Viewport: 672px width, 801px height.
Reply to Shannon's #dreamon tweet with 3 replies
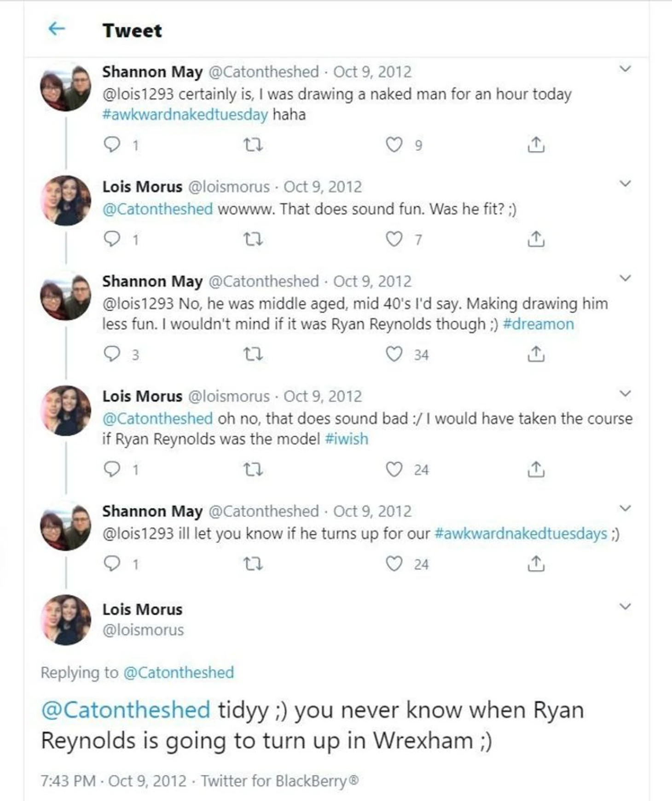[112, 354]
